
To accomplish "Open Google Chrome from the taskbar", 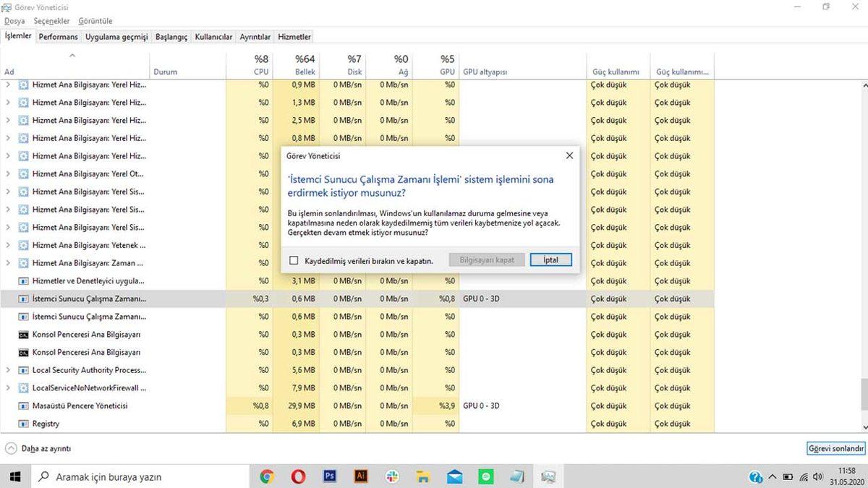I will 267,476.
